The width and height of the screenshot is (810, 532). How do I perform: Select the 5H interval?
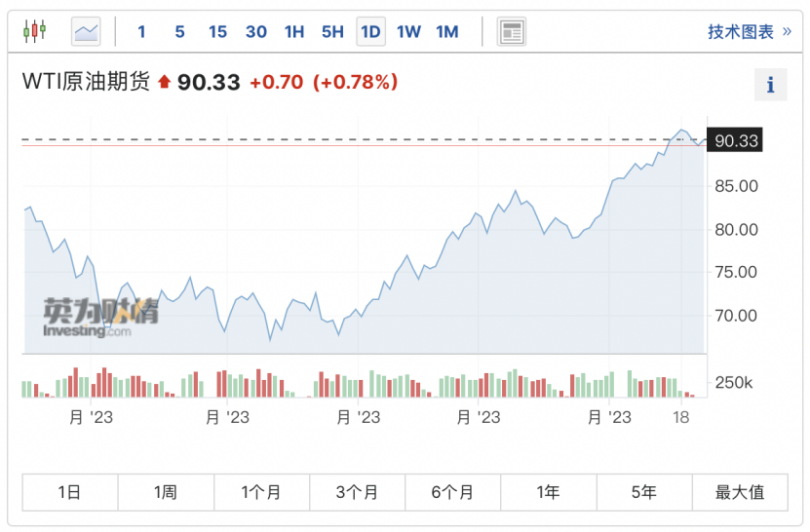[332, 31]
